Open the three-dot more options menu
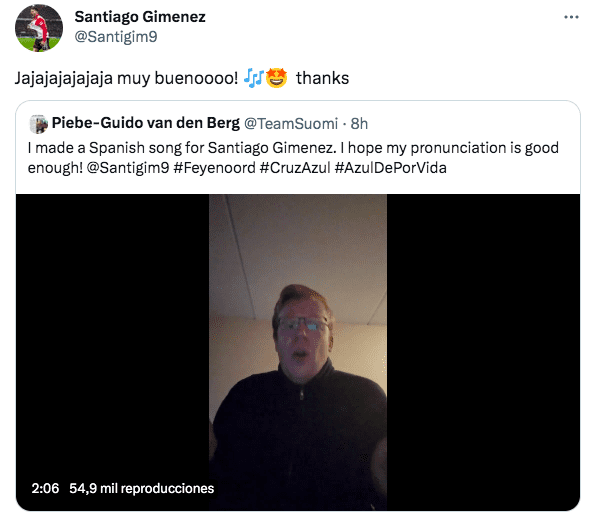This screenshot has height=512, width=593. [571, 17]
